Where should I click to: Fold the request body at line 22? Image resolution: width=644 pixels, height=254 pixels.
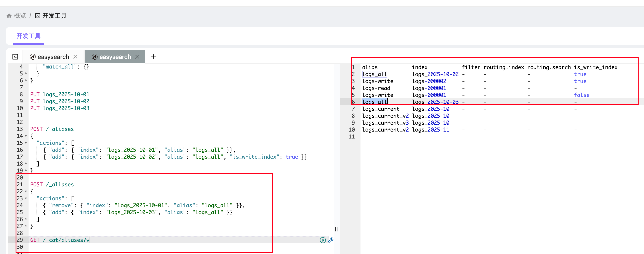(x=26, y=191)
